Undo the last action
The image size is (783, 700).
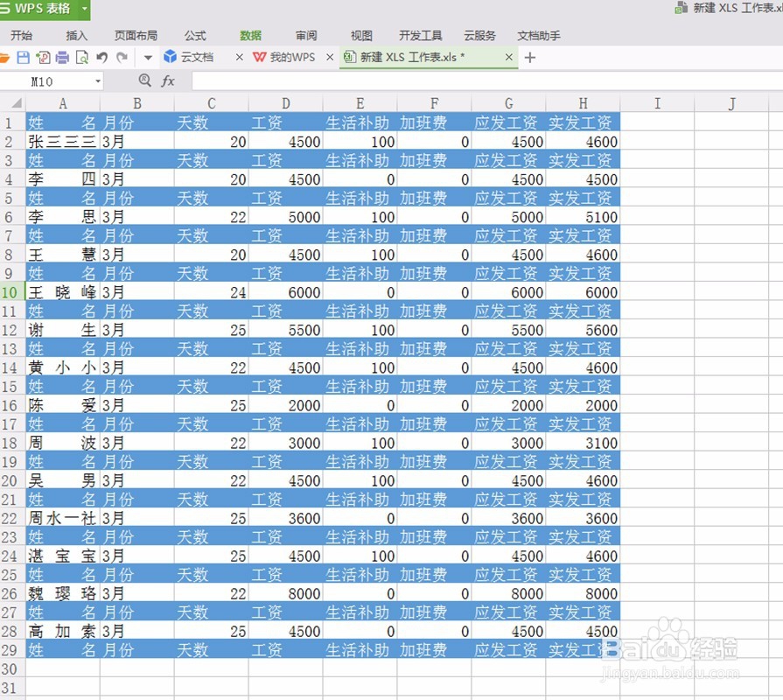pos(101,57)
